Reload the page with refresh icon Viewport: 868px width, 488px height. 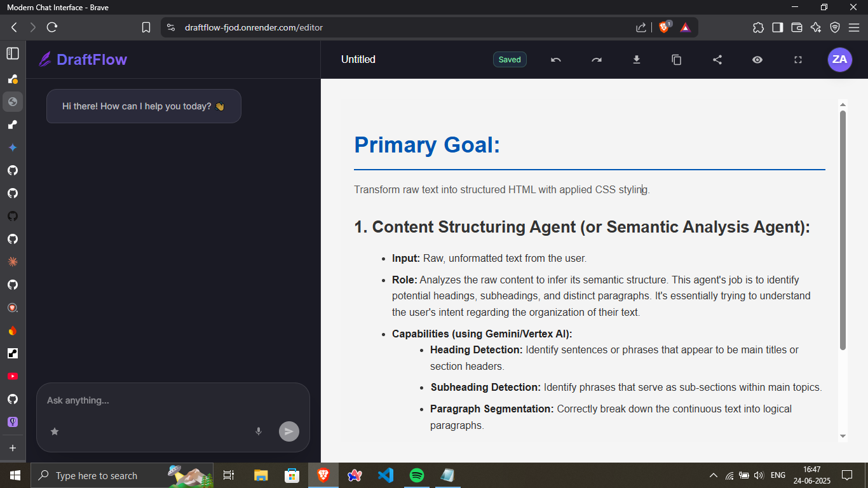click(52, 27)
